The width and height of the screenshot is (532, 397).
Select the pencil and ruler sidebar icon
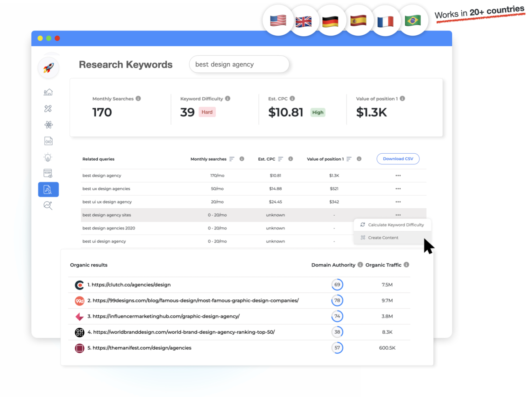pyautogui.click(x=48, y=109)
